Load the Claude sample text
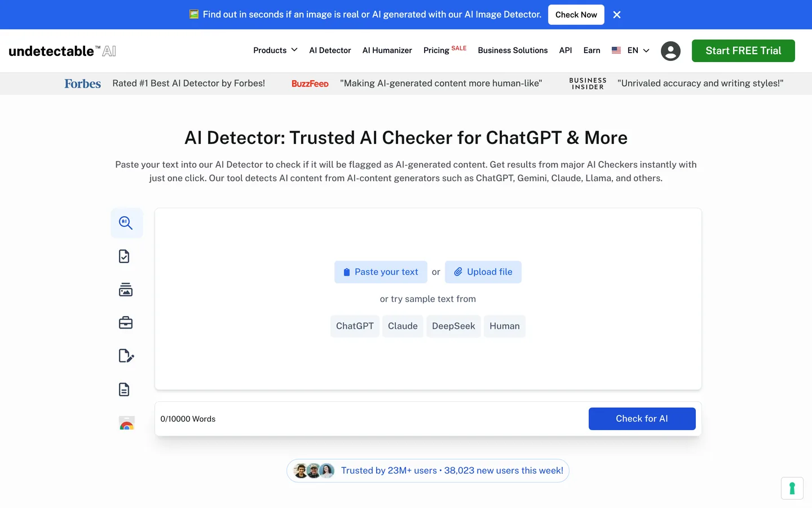 point(403,326)
